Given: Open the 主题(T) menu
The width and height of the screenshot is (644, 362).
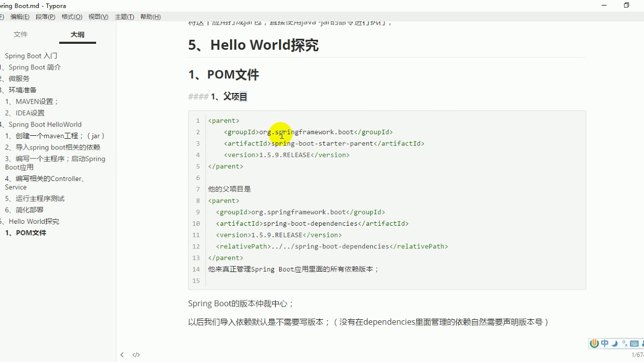Looking at the screenshot, I should (124, 17).
